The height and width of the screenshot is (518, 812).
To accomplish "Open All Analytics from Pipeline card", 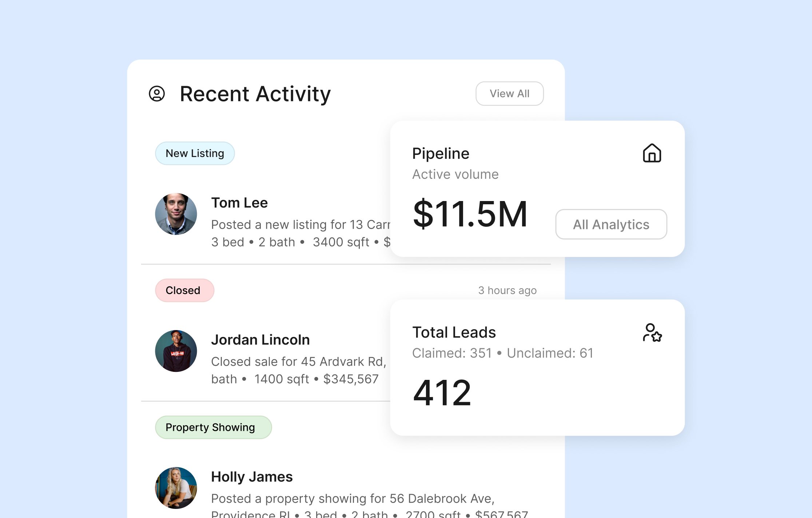I will (611, 224).
